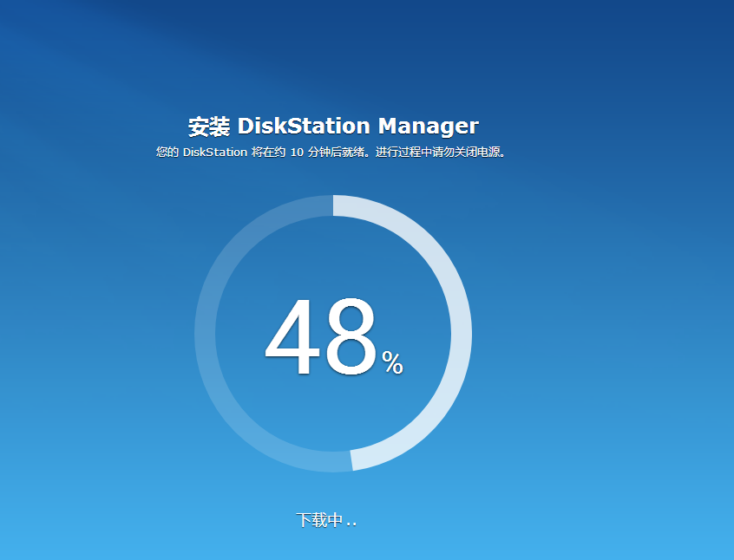Click the bright end tip of the progress arc
The width and height of the screenshot is (734, 560).
pos(351,460)
